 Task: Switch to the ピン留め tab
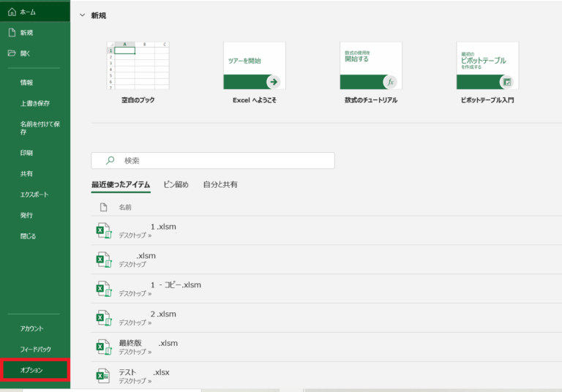click(176, 185)
